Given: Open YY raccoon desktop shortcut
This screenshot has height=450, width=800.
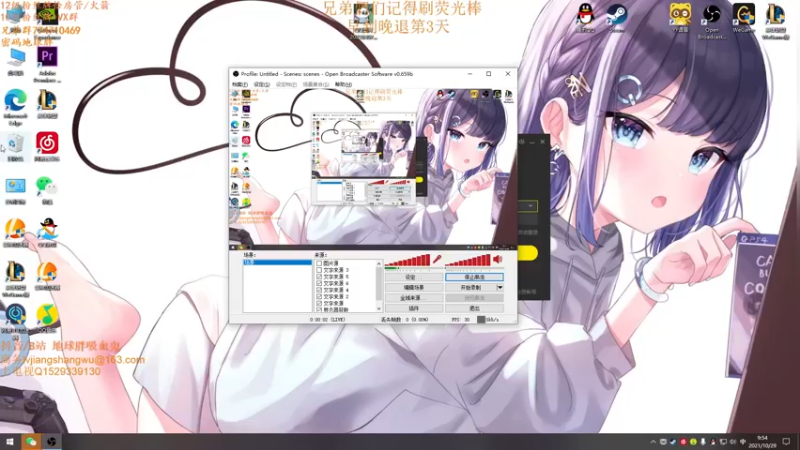Looking at the screenshot, I should pyautogui.click(x=680, y=18).
